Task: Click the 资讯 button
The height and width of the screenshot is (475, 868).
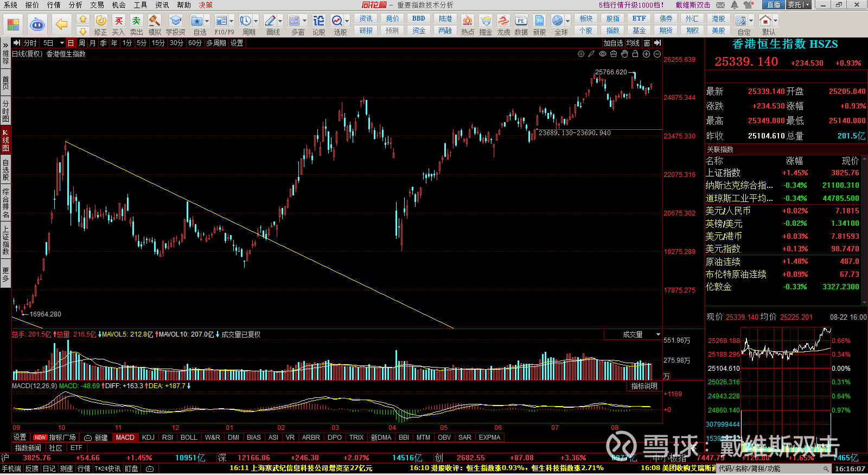Action: [366, 18]
